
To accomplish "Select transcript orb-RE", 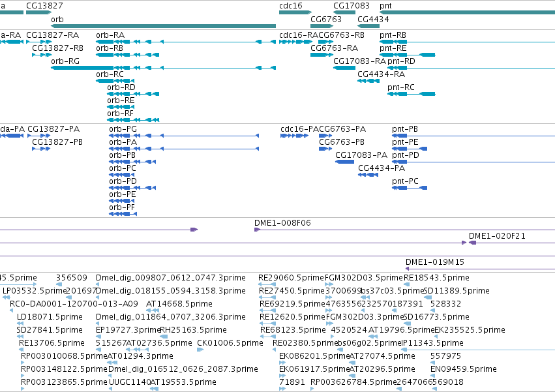I will 121,100.
